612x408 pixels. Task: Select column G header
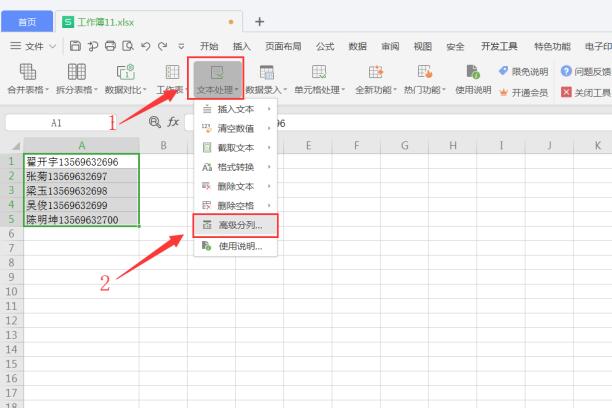[405, 146]
